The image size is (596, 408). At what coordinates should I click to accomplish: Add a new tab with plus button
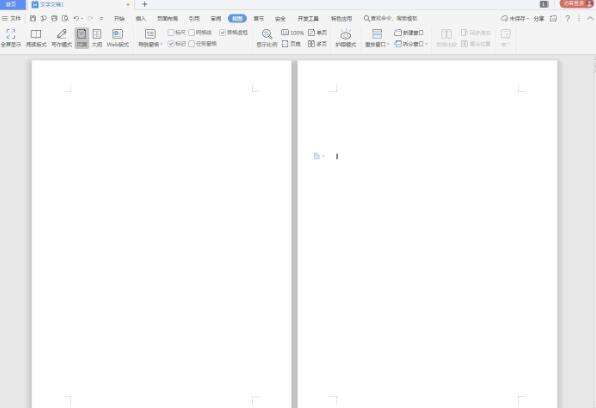click(x=144, y=4)
